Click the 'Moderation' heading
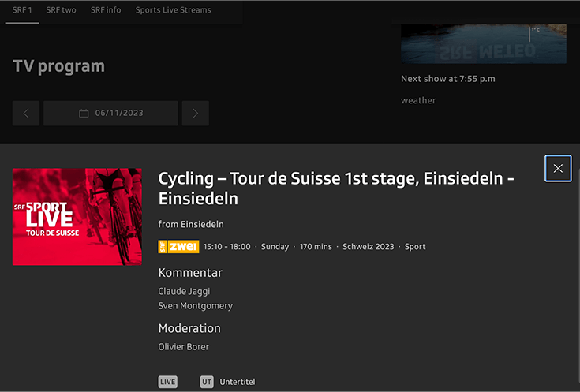This screenshot has height=392, width=580. (x=189, y=328)
